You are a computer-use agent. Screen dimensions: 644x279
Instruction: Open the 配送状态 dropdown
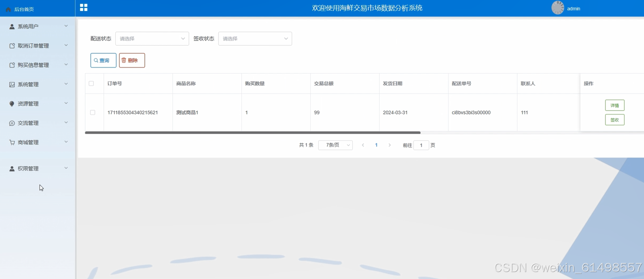152,39
